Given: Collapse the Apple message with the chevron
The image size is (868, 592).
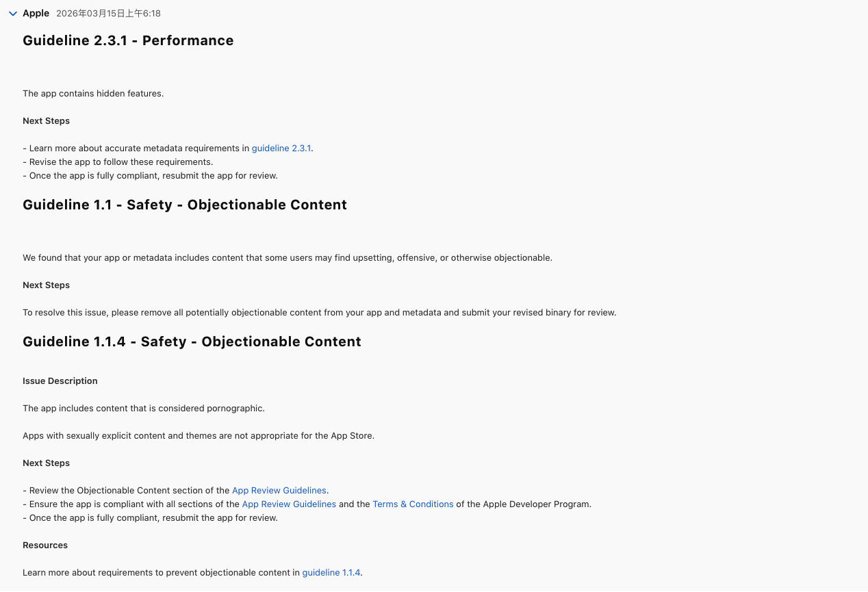Looking at the screenshot, I should tap(13, 14).
